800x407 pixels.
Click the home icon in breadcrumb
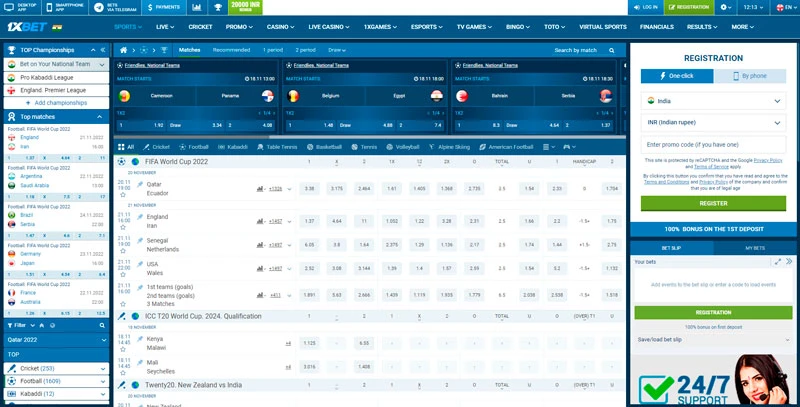pyautogui.click(x=123, y=50)
